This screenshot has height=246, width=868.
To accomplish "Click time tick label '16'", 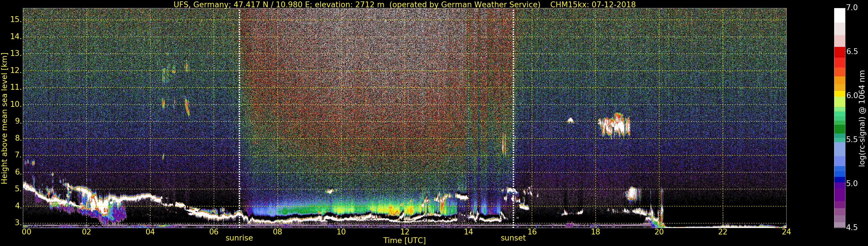I will 532,232.
